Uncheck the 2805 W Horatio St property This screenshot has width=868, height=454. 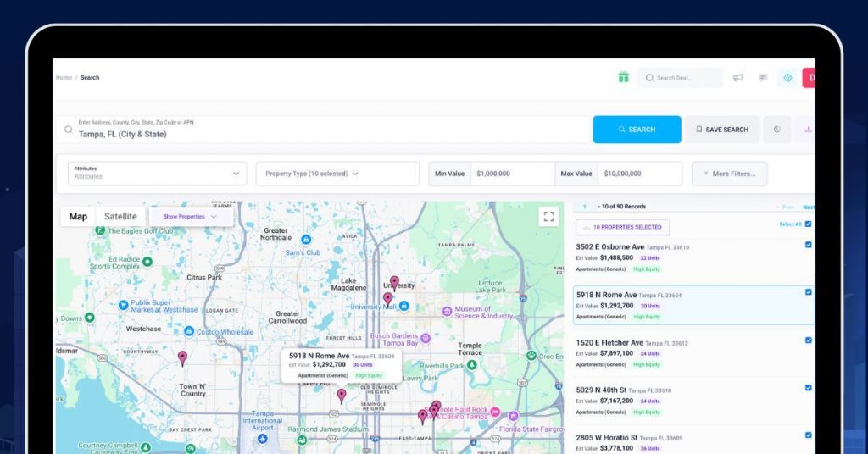[x=808, y=435]
